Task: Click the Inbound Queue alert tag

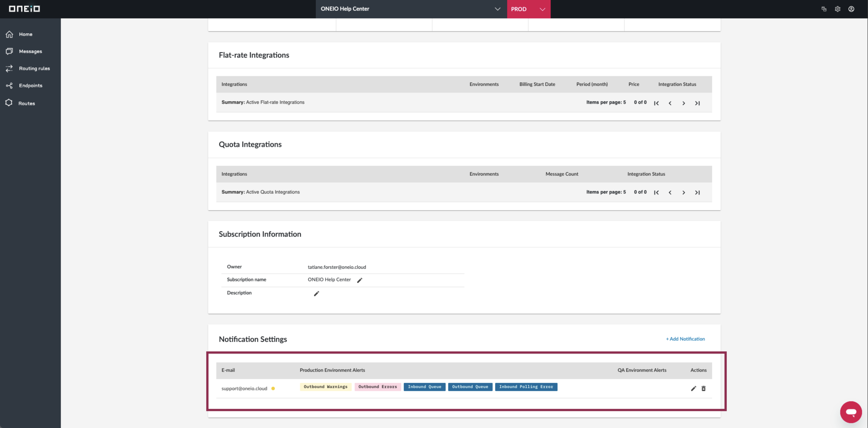Action: tap(424, 387)
